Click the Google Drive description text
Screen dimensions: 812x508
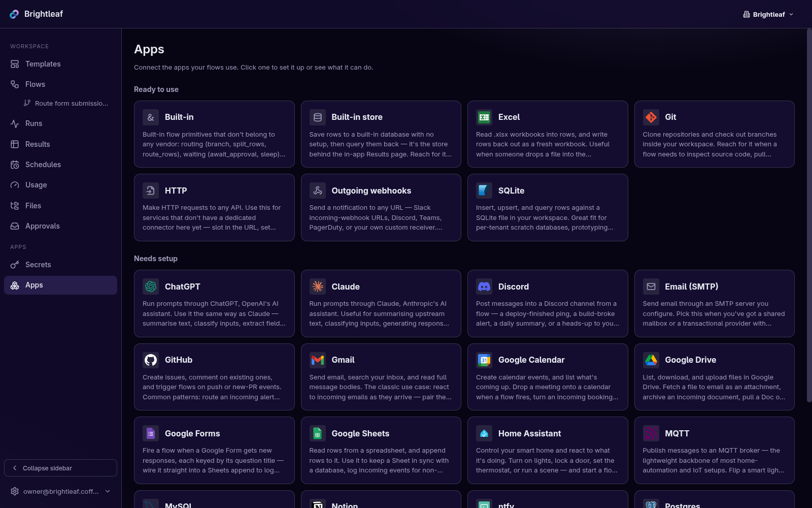[714, 387]
